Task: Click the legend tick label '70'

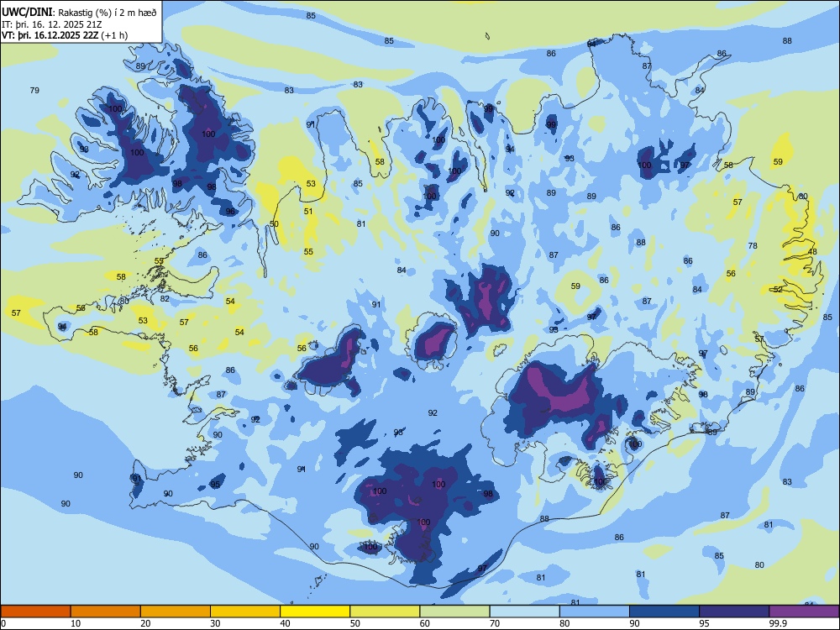Action: (x=495, y=623)
